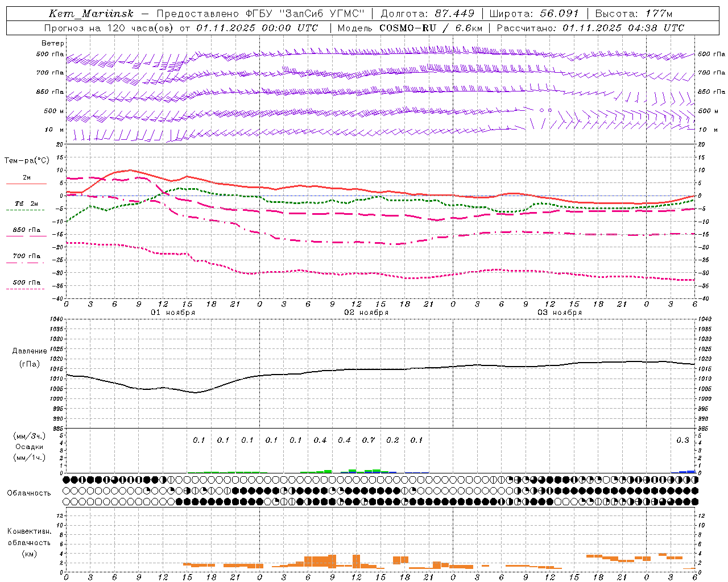The height and width of the screenshot is (582, 728).
Task: Click the Давление panel label
Action: point(30,351)
